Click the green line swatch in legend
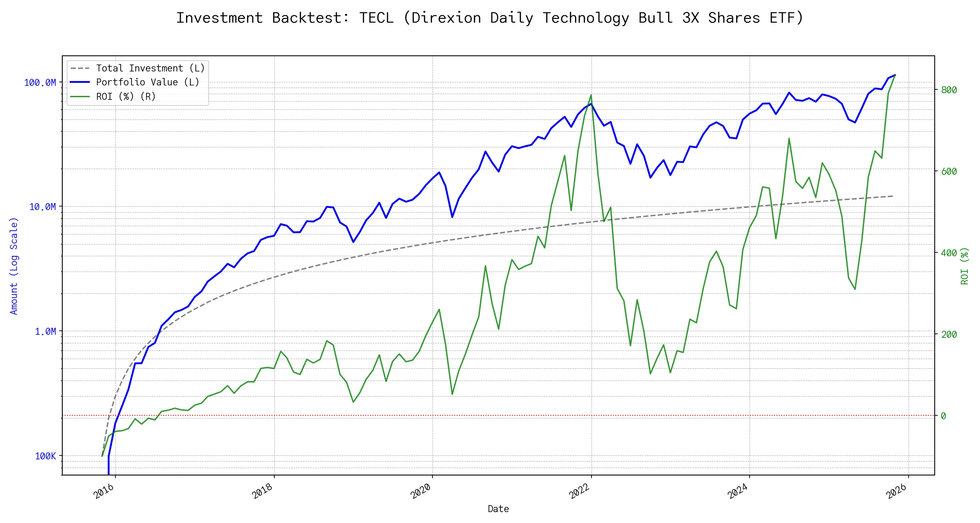 80,97
